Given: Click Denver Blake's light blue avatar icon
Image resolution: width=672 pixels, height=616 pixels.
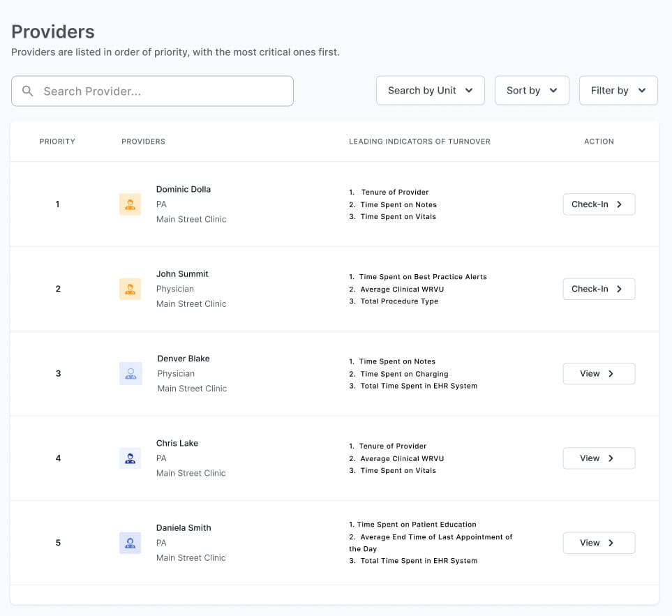Looking at the screenshot, I should tap(130, 373).
